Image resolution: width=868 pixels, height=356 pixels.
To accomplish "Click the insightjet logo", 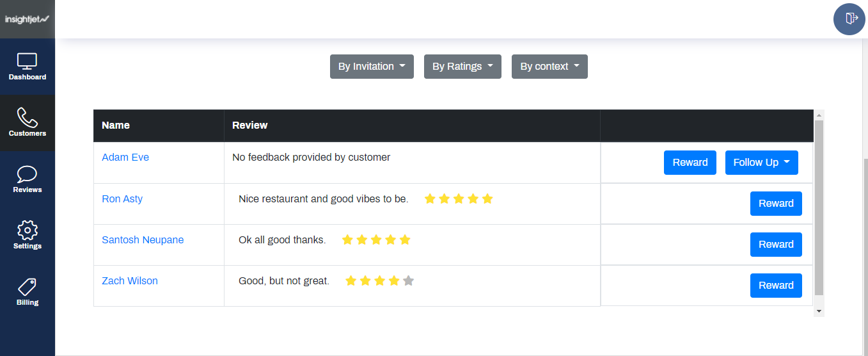I will 27,19.
